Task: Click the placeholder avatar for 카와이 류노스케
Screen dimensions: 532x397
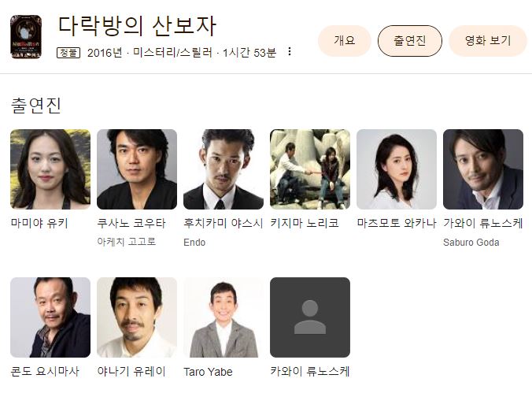Action: (310, 317)
